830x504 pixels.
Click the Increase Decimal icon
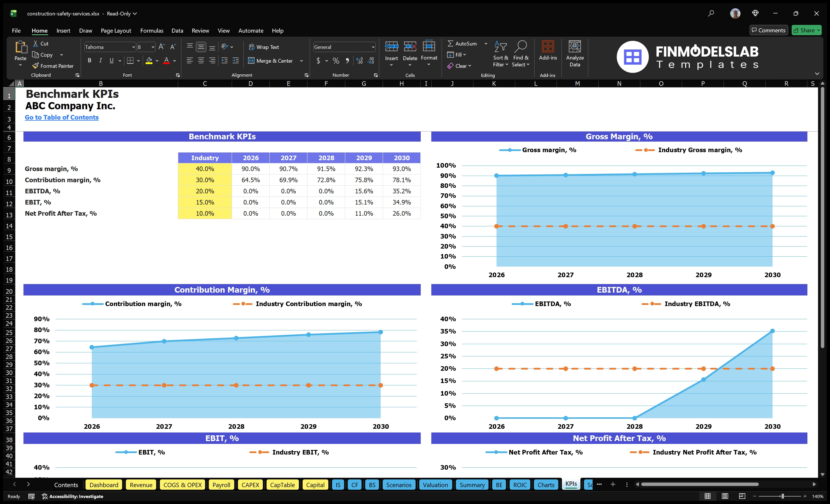[x=359, y=61]
